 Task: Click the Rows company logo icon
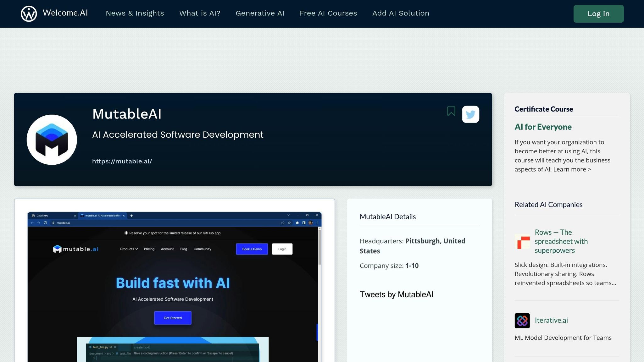coord(522,242)
